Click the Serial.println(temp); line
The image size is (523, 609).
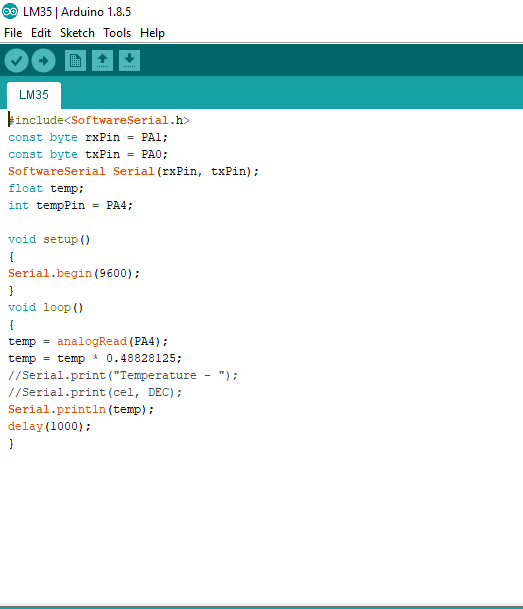pos(81,409)
